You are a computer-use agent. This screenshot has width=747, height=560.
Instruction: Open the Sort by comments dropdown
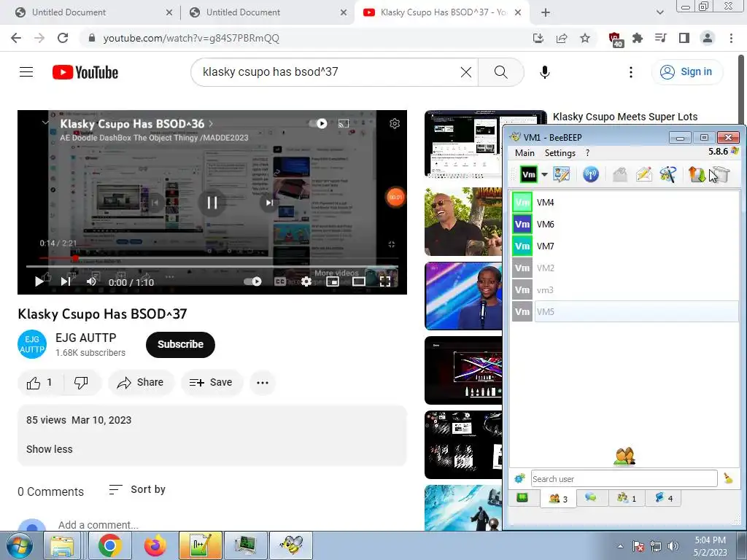click(137, 489)
